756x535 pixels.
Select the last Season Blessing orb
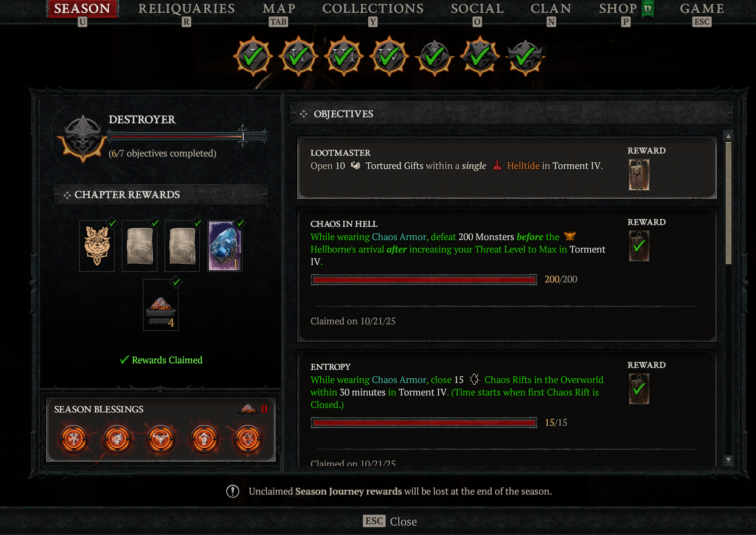(248, 439)
